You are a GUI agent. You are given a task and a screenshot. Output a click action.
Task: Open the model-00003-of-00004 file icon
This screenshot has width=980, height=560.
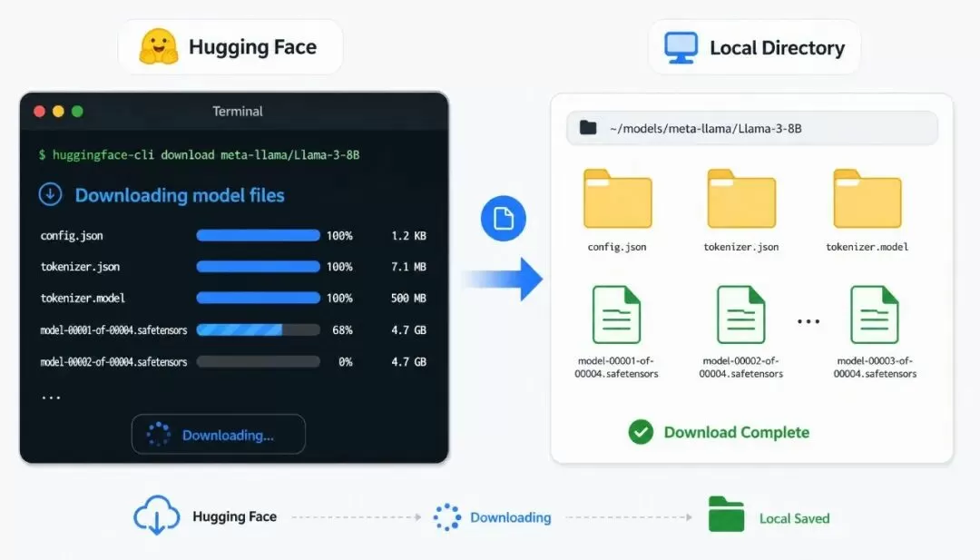(875, 314)
